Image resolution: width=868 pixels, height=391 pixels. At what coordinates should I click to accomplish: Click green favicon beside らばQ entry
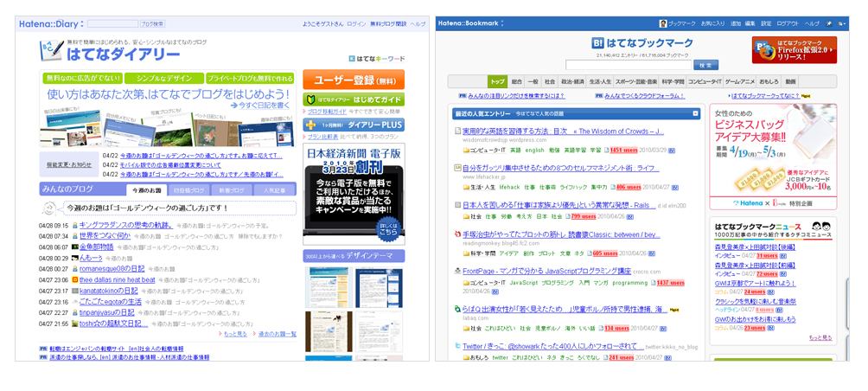click(x=458, y=309)
